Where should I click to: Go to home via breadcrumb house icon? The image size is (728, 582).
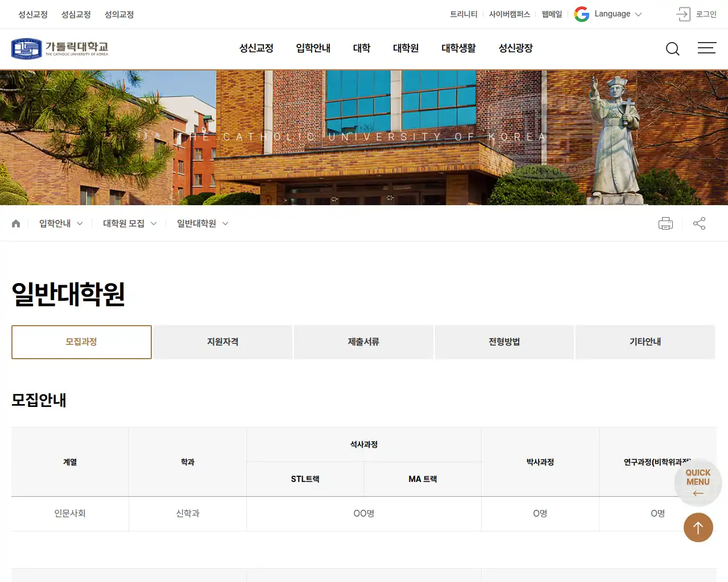[x=16, y=223]
